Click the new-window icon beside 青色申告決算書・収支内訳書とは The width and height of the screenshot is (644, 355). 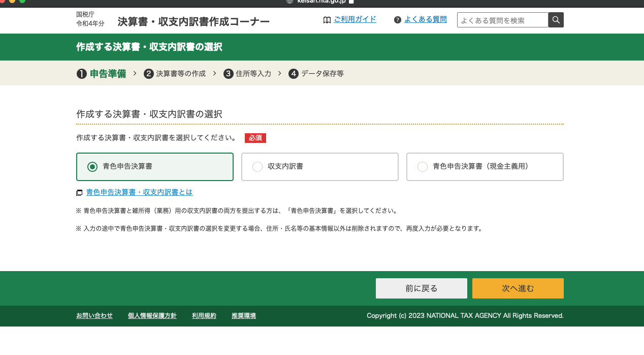pyautogui.click(x=79, y=193)
